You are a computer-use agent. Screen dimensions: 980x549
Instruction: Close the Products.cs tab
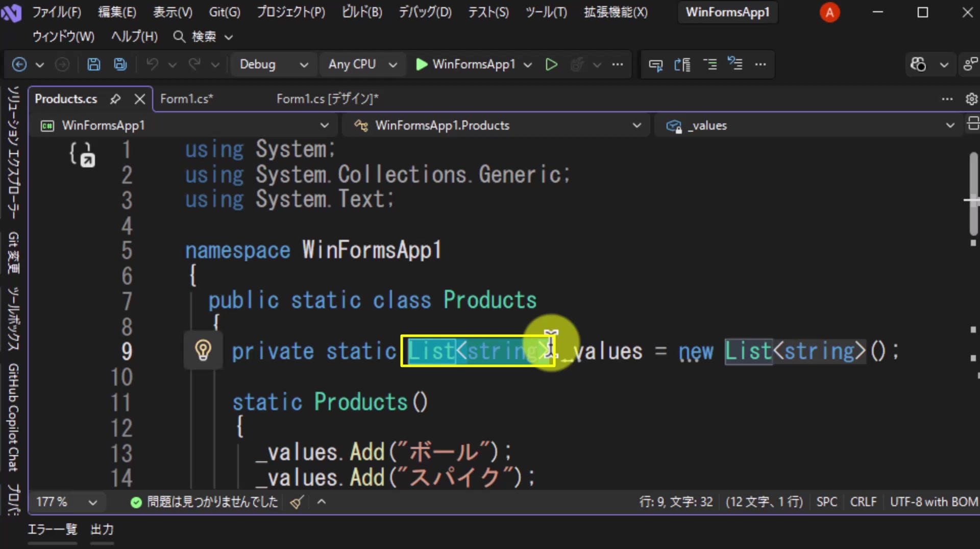(140, 99)
